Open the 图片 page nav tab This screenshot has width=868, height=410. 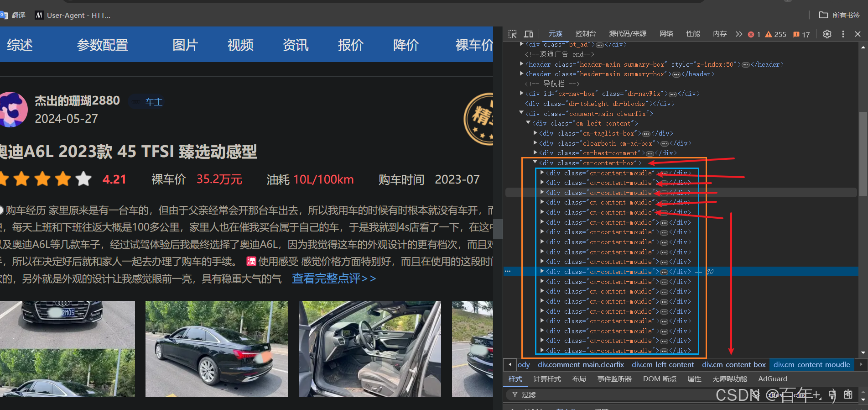185,45
